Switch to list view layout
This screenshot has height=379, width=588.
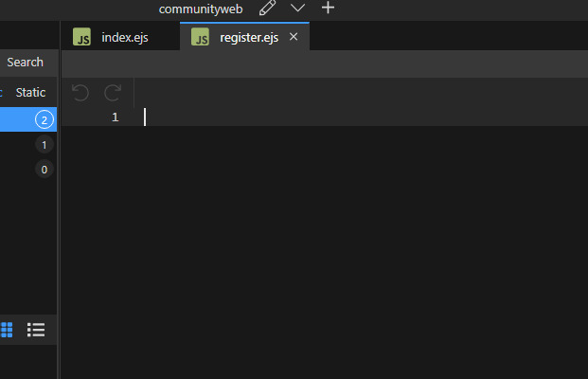(x=36, y=330)
